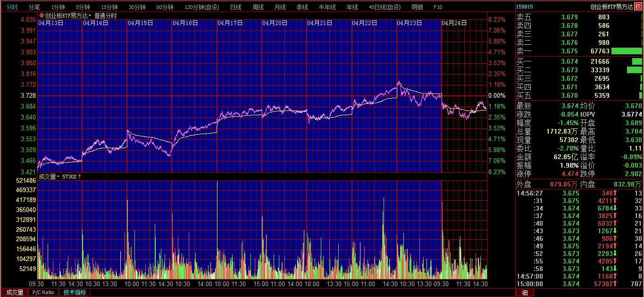Switch to the 分笔 tick view
The image size is (644, 297).
(x=34, y=7)
